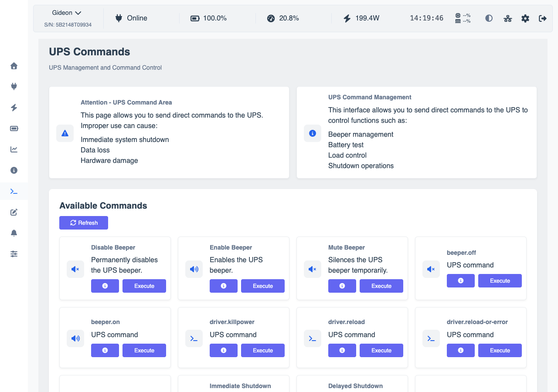
Task: Open notifications bell in sidebar
Action: coord(14,233)
